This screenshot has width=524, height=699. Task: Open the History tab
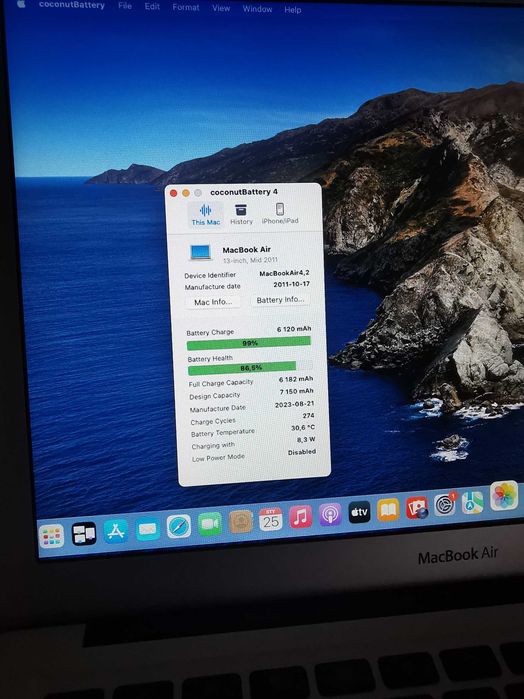pyautogui.click(x=241, y=214)
